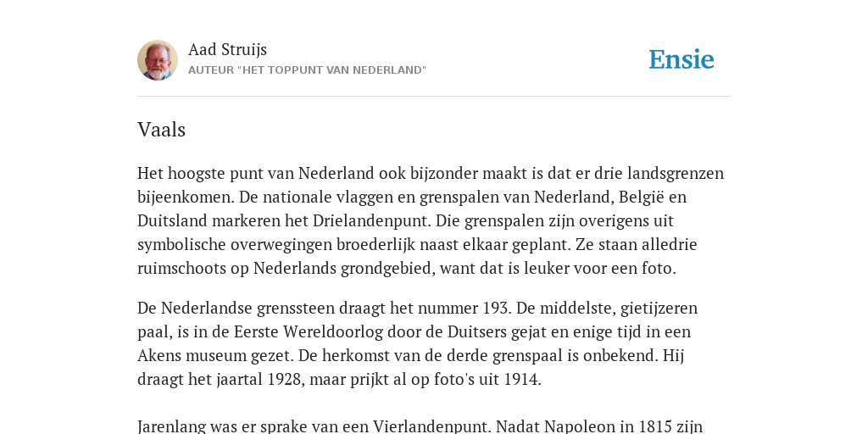
Task: Click the word Duitsland in first paragraph
Action: [172, 221]
